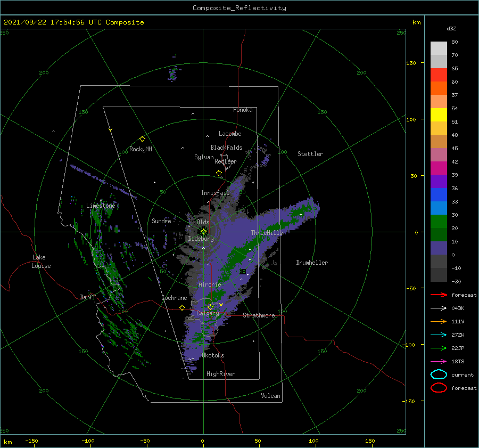Click the radar center marker near Olds

coord(203,232)
